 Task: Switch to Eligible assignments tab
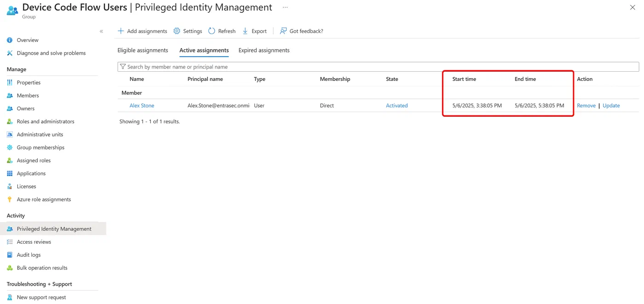143,50
